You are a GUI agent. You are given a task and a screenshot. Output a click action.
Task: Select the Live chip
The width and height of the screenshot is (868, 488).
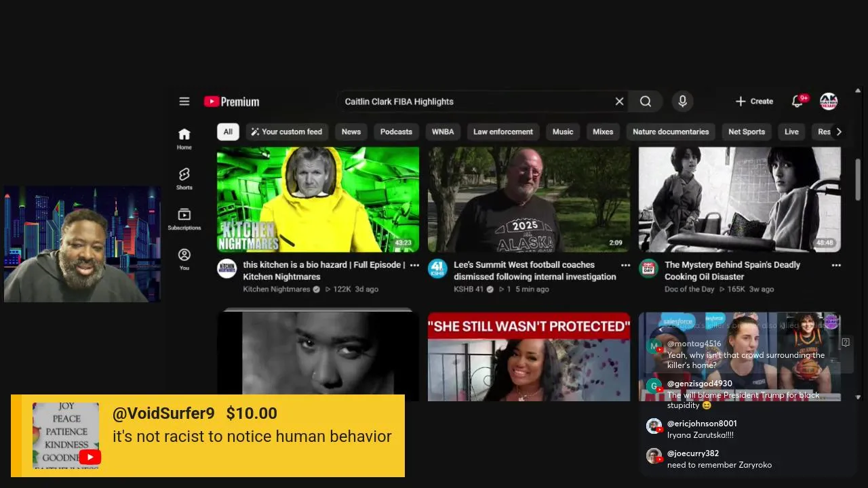tap(791, 131)
